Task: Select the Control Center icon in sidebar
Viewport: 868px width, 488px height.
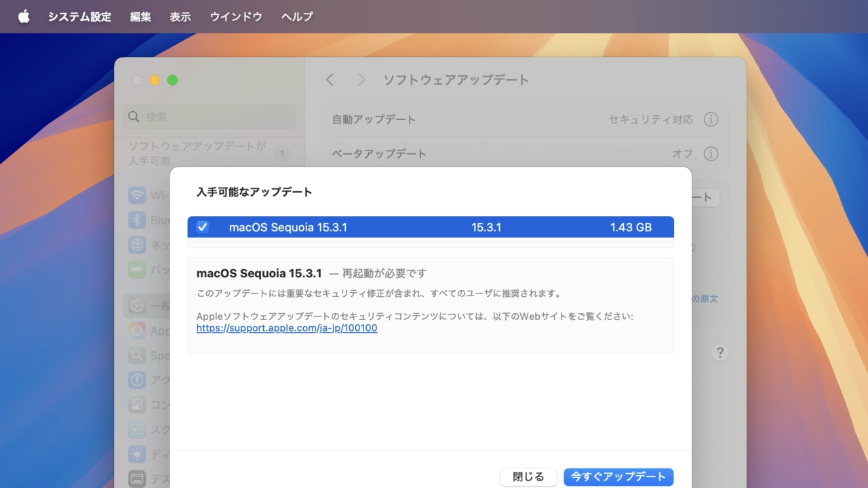Action: (138, 405)
